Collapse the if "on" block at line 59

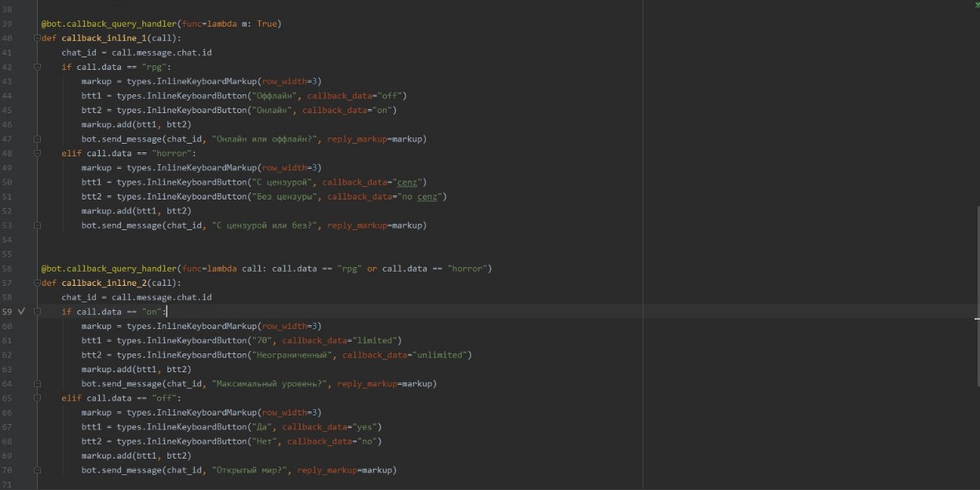click(37, 312)
